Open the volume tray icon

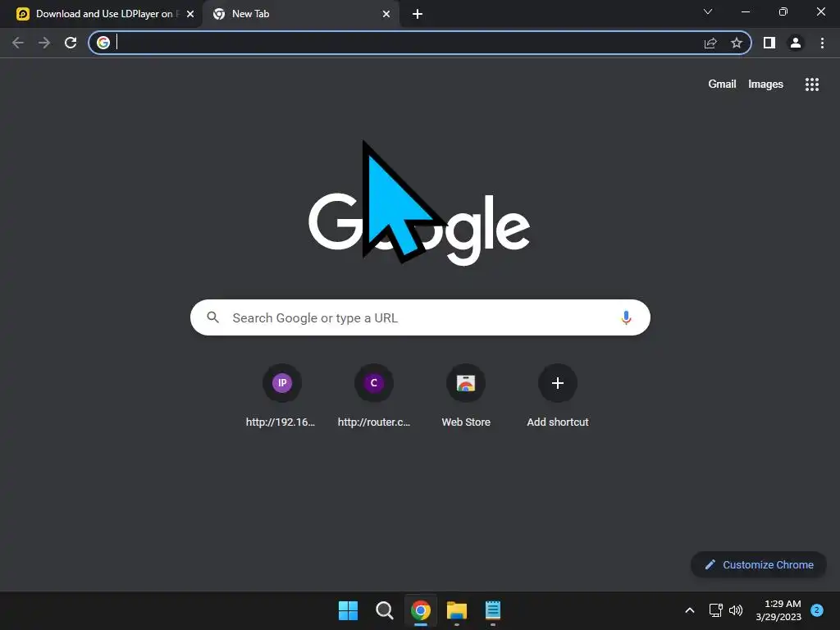tap(736, 610)
